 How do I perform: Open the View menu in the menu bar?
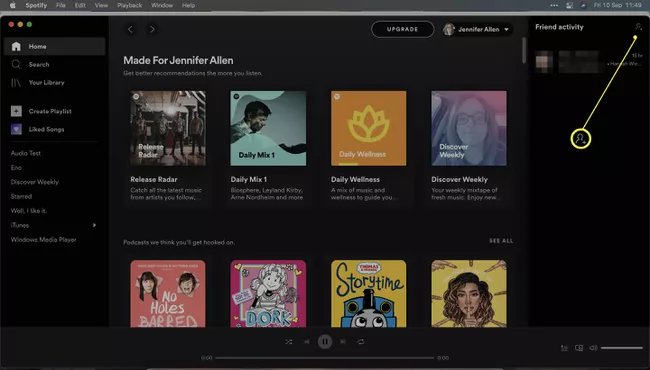click(101, 5)
